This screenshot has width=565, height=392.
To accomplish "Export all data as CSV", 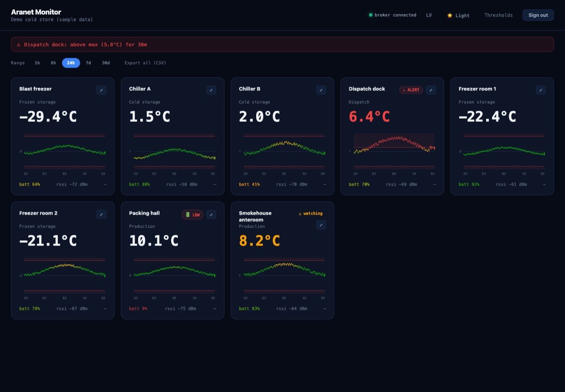I will click(145, 63).
